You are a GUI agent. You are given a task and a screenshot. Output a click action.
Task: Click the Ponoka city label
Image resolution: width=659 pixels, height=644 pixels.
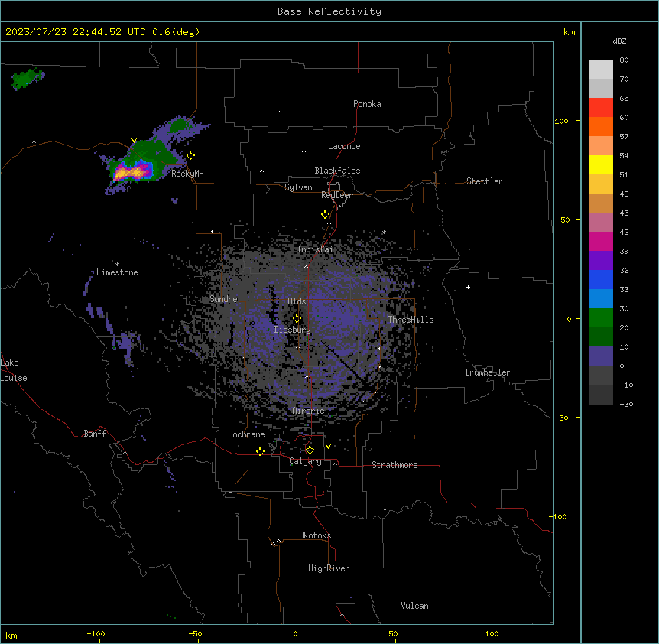click(x=367, y=104)
